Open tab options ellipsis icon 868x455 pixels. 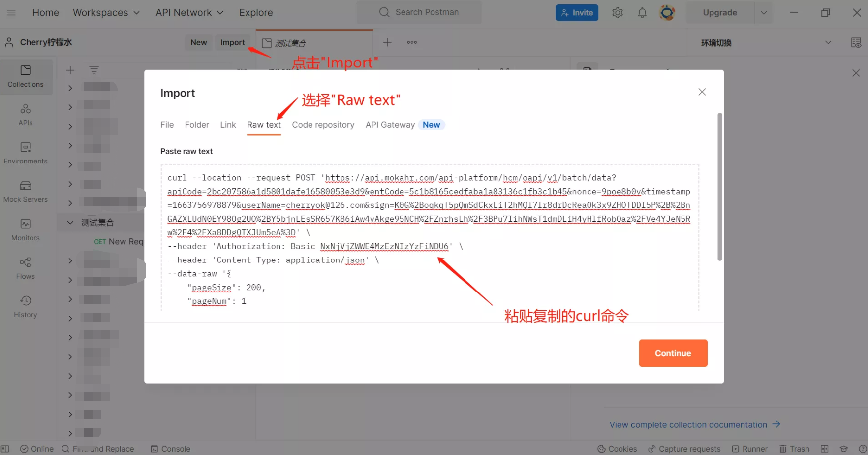(x=412, y=42)
